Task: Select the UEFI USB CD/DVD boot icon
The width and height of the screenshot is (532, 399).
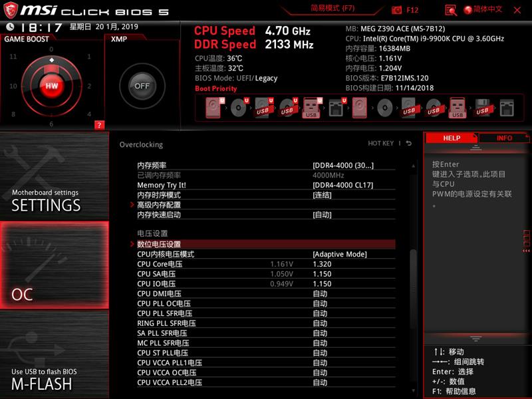Action: click(288, 108)
